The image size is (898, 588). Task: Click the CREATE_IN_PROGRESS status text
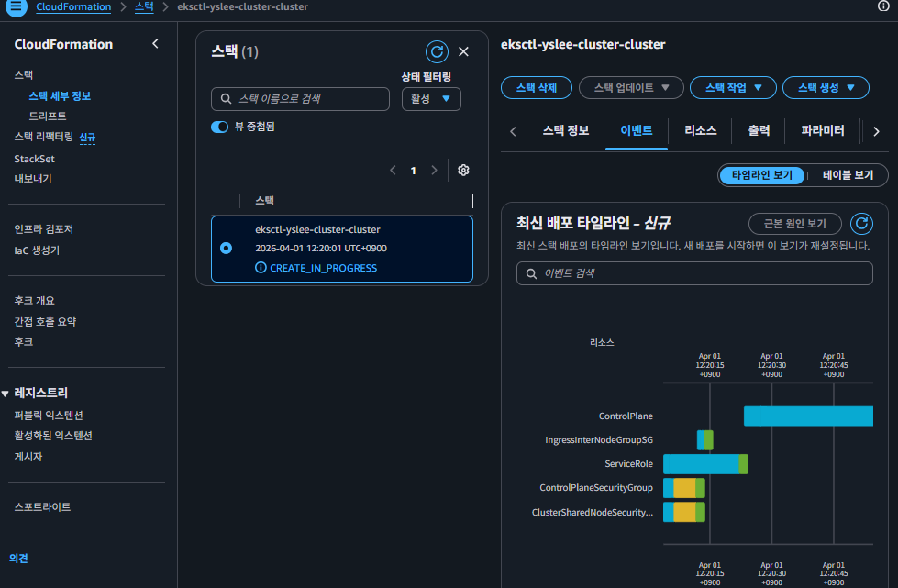click(x=323, y=268)
